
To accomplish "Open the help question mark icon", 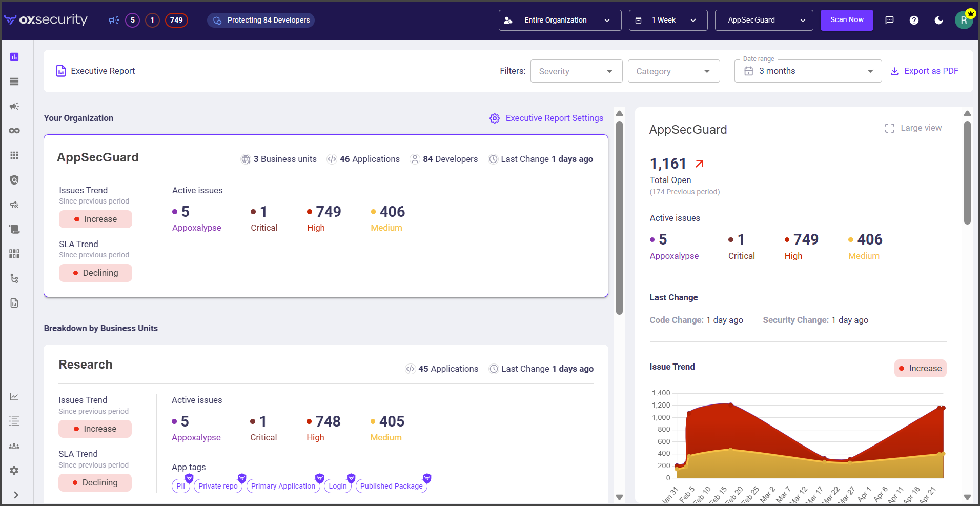I will coord(914,21).
